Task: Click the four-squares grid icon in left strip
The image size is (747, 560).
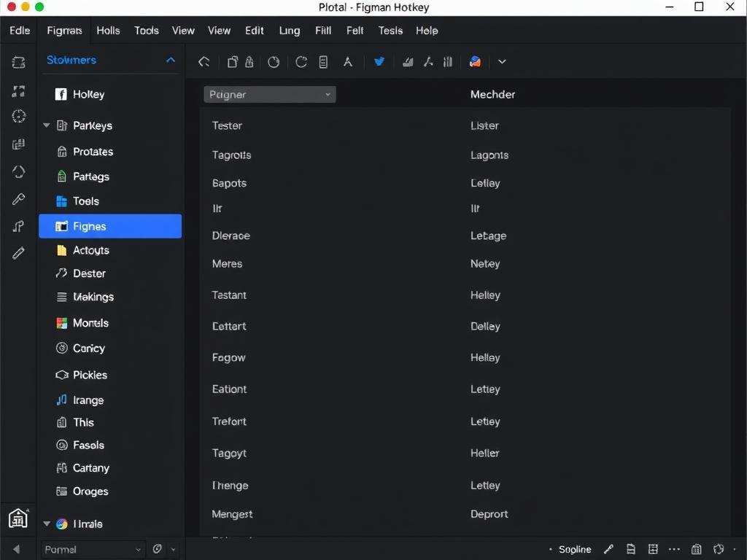Action: pyautogui.click(x=18, y=91)
